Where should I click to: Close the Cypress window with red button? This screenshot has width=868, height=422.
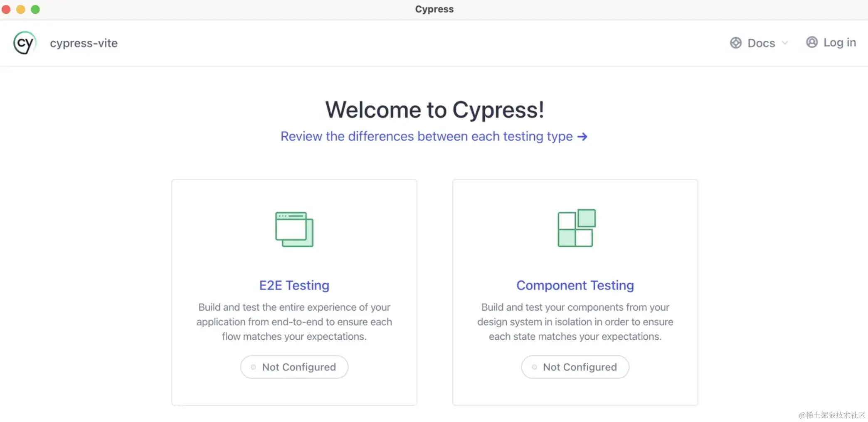(6, 9)
